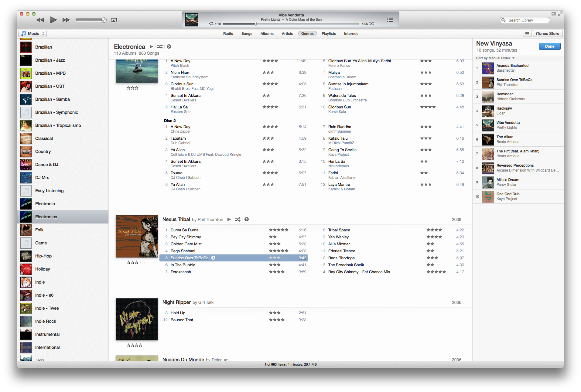Viewport: 581px width, 392px height.
Task: Open the AirPlay output icon
Action: [x=114, y=20]
